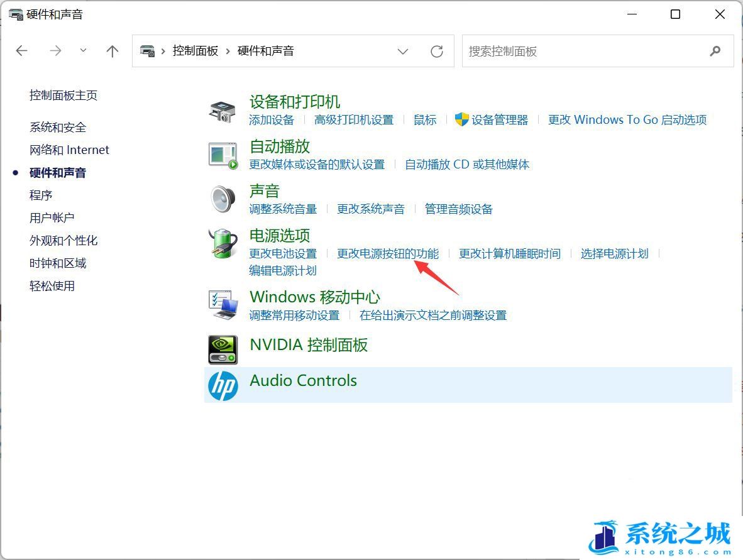Expand recent pages chevron beside forward arrow
This screenshot has height=560, width=743.
tap(83, 51)
